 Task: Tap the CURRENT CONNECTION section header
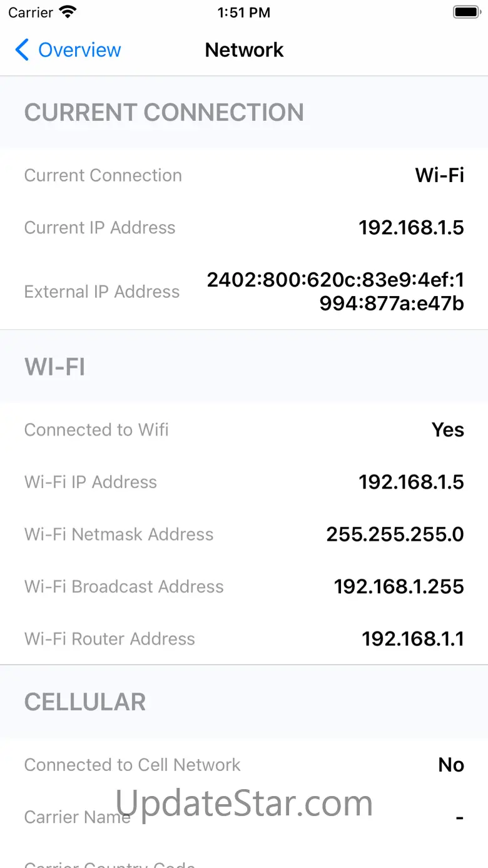point(164,113)
